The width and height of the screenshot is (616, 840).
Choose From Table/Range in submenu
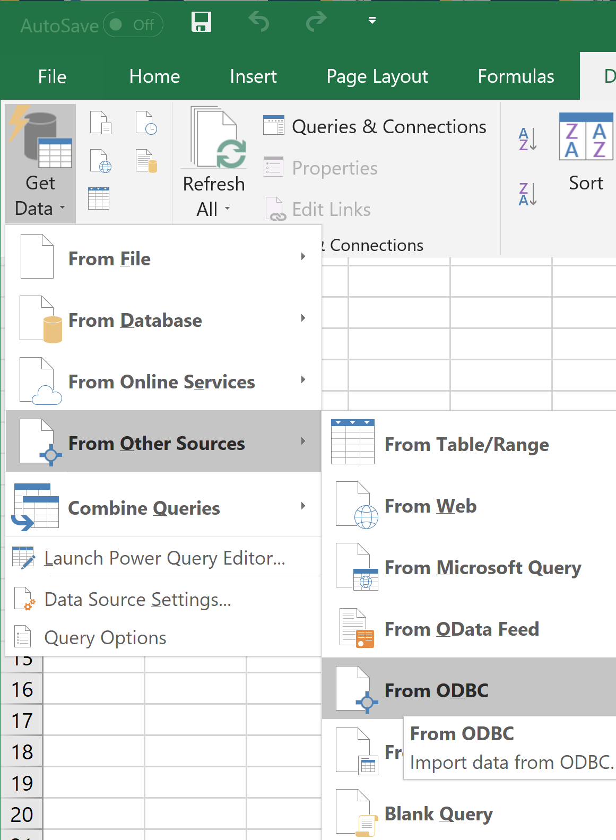(469, 443)
